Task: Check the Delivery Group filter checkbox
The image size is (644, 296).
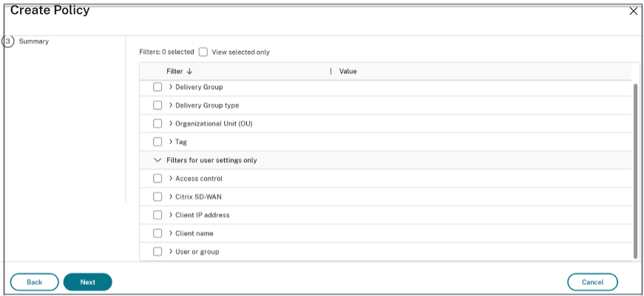Action: (x=157, y=87)
